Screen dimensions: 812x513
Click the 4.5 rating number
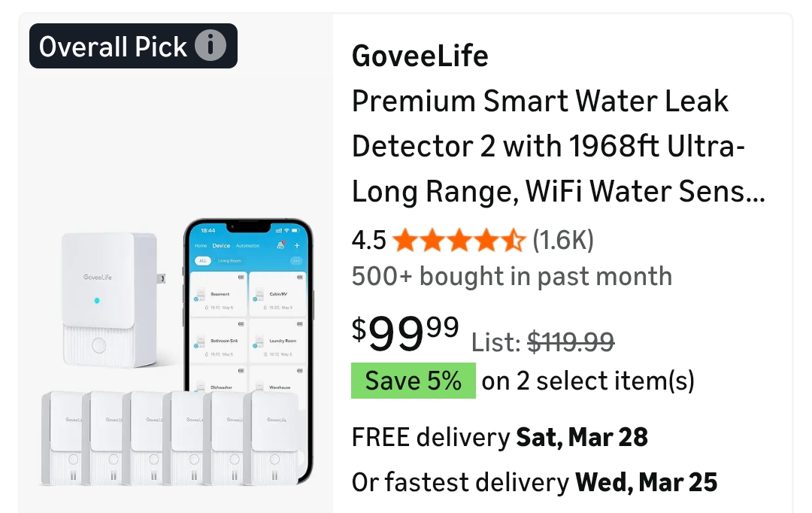pyautogui.click(x=368, y=241)
